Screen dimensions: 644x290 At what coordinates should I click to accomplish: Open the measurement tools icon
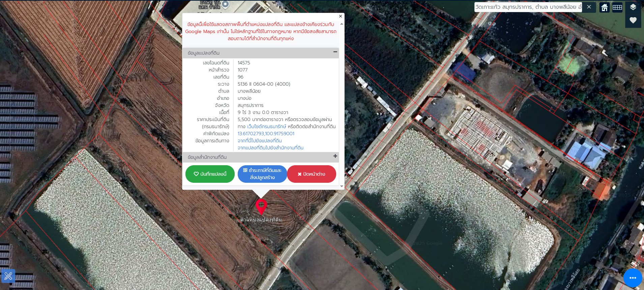click(x=8, y=276)
